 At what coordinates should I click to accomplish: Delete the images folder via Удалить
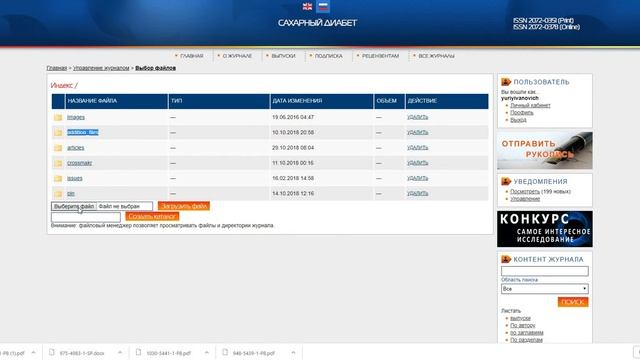pyautogui.click(x=418, y=117)
